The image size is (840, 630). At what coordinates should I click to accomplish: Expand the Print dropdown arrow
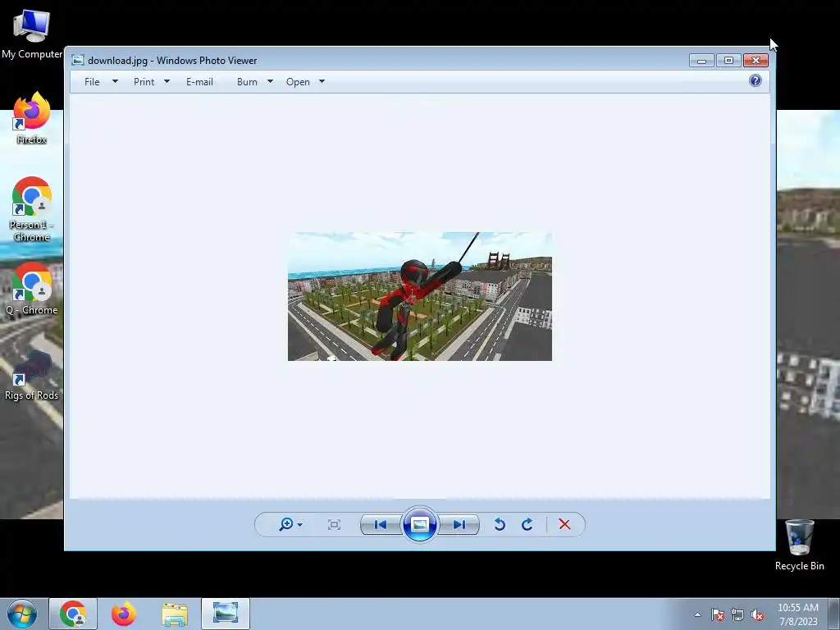[167, 81]
